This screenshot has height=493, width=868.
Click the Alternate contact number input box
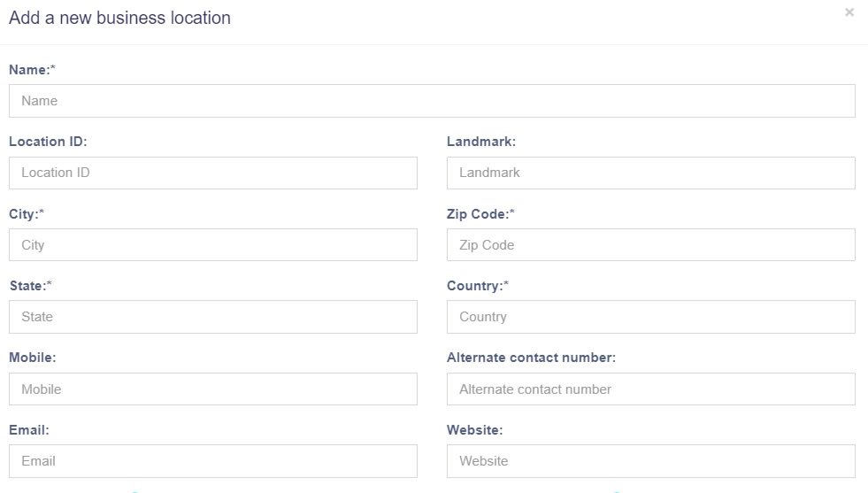coord(650,389)
